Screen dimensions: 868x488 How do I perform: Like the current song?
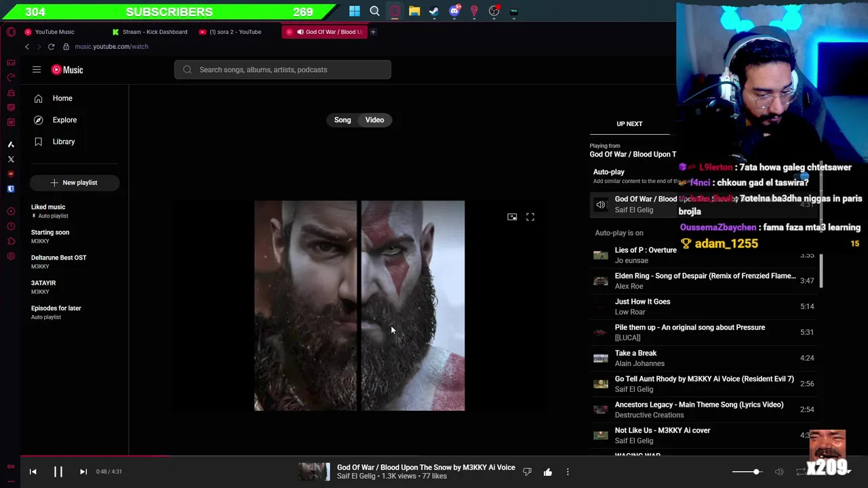[547, 472]
